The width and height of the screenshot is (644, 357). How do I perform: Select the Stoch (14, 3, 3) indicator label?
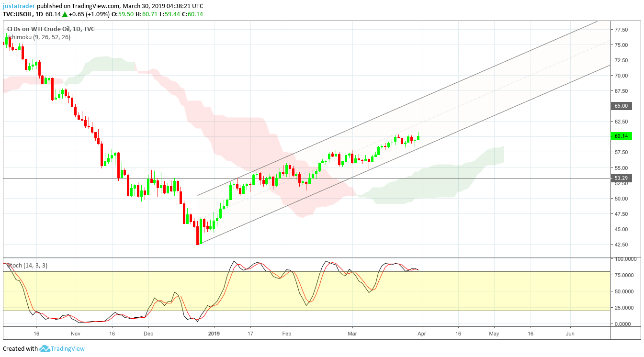[27, 265]
